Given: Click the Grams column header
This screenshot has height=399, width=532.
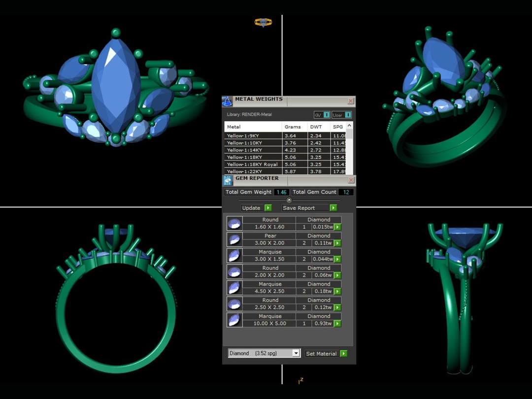Looking at the screenshot, I should coord(295,127).
